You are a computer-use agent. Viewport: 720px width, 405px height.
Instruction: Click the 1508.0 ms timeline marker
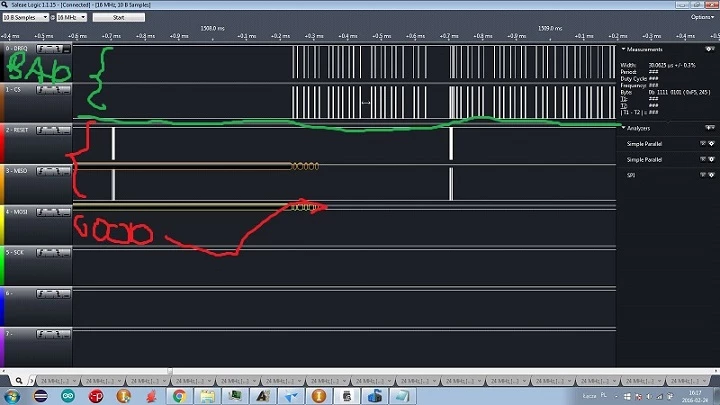pos(213,28)
